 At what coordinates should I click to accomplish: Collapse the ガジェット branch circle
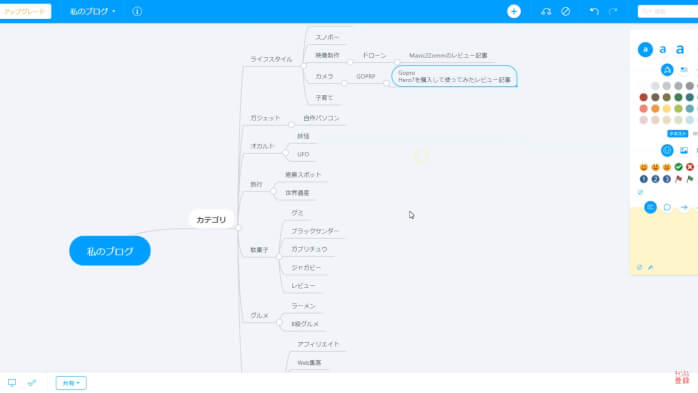click(292, 125)
